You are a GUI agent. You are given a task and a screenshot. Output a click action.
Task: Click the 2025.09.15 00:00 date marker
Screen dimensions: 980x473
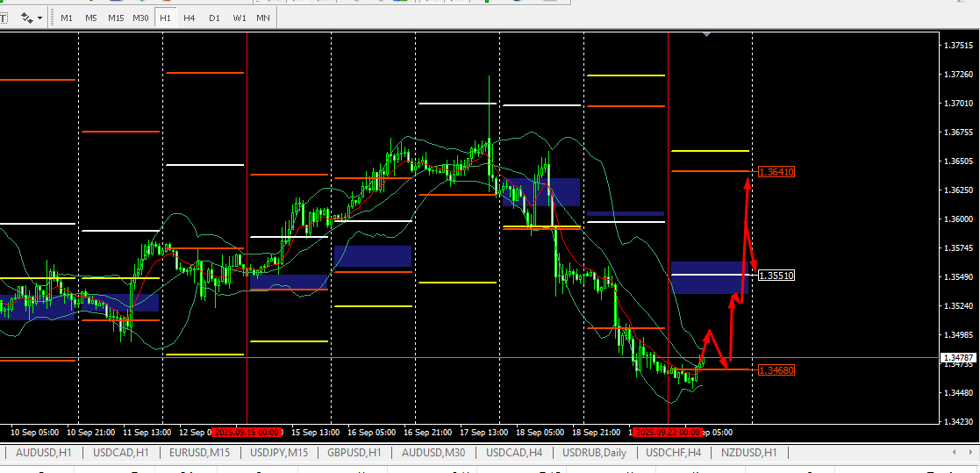coord(247,433)
